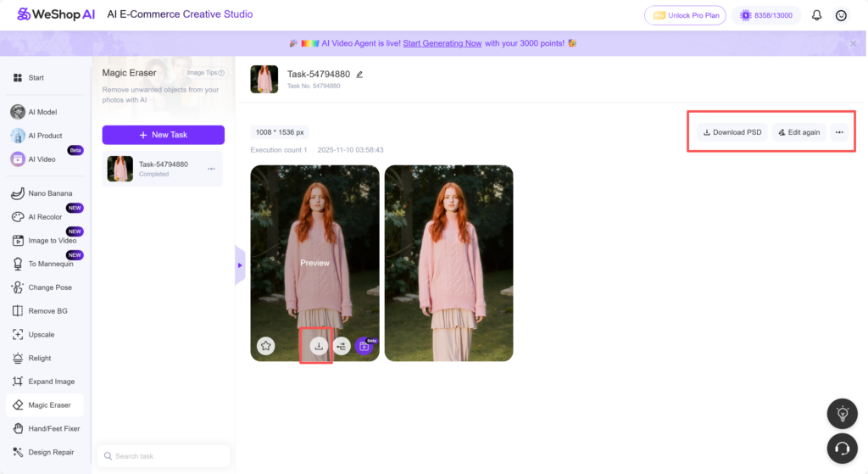Open the user profile avatar icon
Viewport: 868px width, 474px height.
tap(841, 15)
